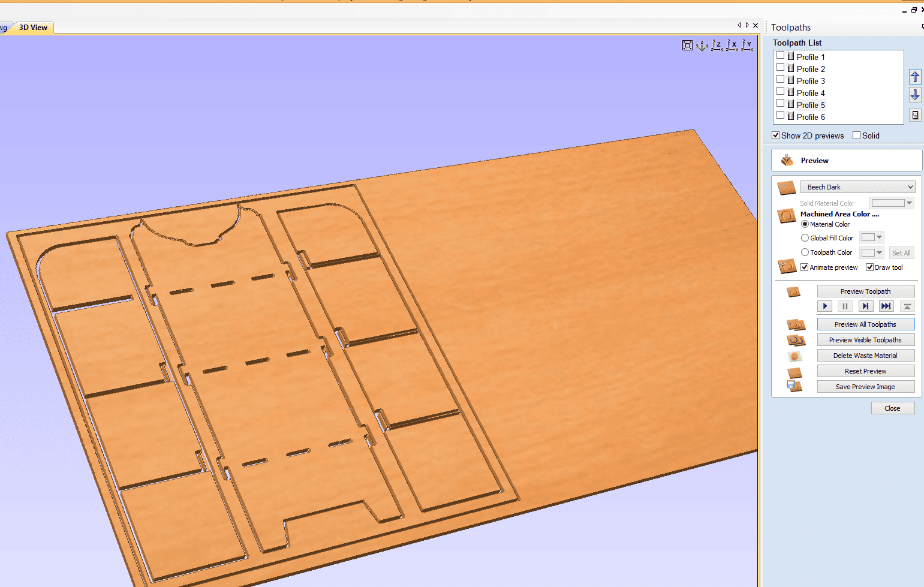924x587 pixels.
Task: Click the Preview section header
Action: pyautogui.click(x=847, y=160)
